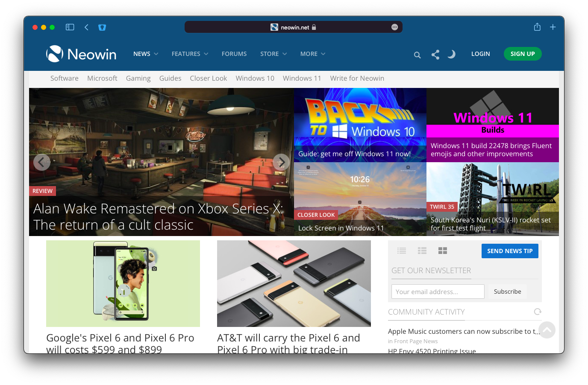The height and width of the screenshot is (385, 588).
Task: Show next featured slide arrow
Action: (x=281, y=162)
